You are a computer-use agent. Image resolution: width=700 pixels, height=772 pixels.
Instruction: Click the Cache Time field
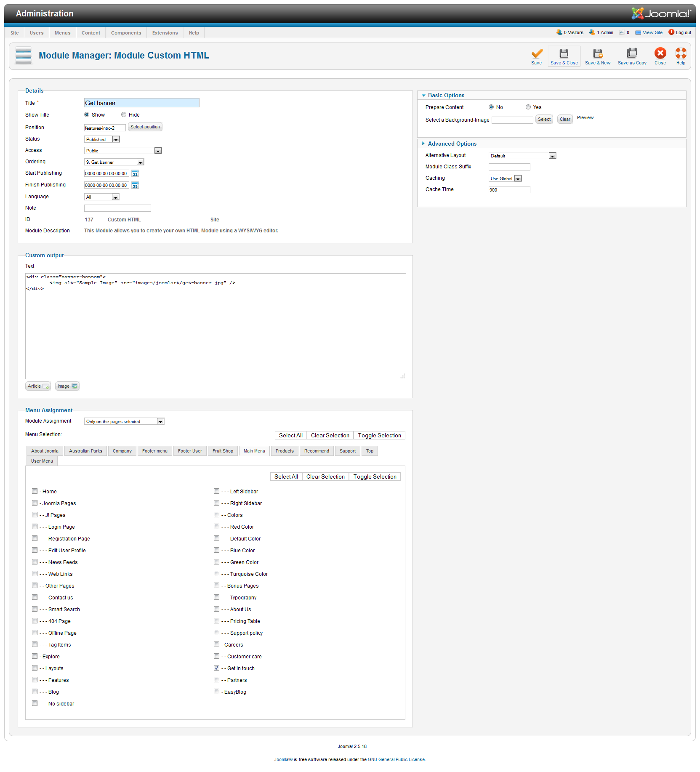509,190
